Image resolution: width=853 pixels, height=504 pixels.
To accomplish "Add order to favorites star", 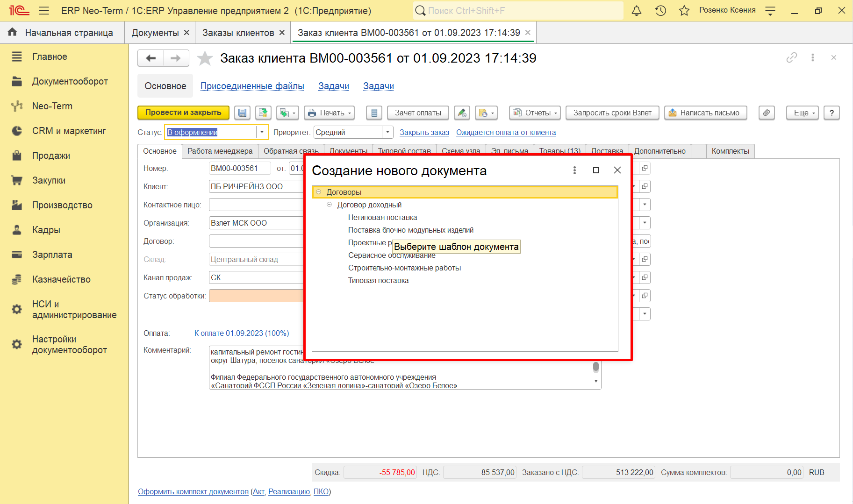I will 205,58.
